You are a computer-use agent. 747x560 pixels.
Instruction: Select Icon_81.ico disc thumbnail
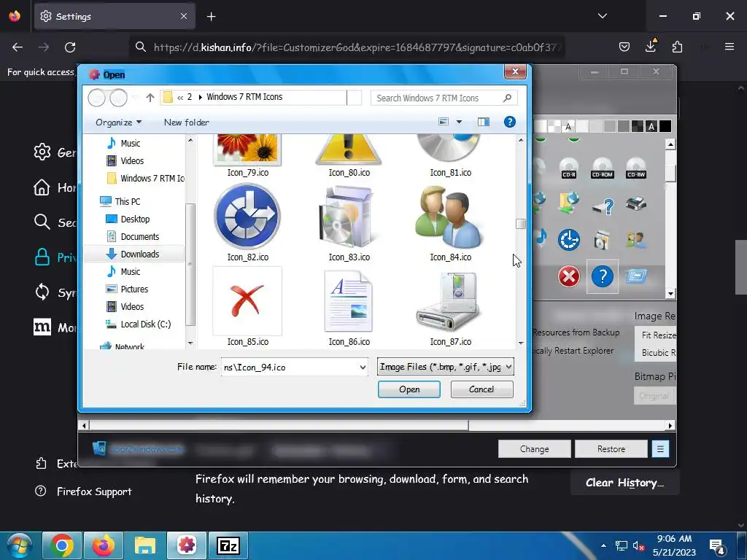pos(449,149)
